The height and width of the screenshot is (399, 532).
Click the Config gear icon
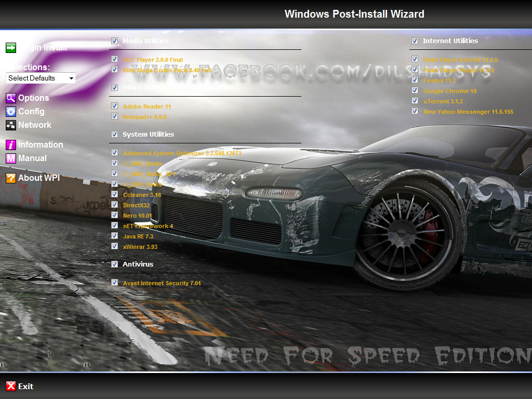pyautogui.click(x=11, y=111)
